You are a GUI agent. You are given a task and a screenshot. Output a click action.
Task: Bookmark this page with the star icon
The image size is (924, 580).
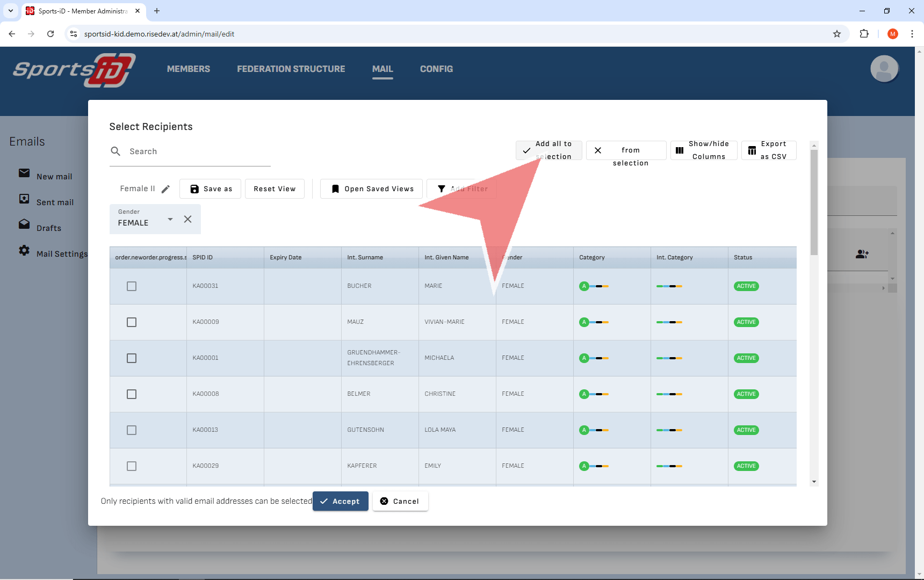(836, 34)
